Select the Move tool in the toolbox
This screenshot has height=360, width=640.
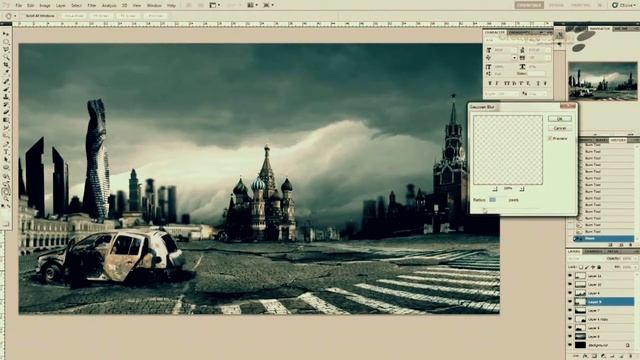point(5,34)
